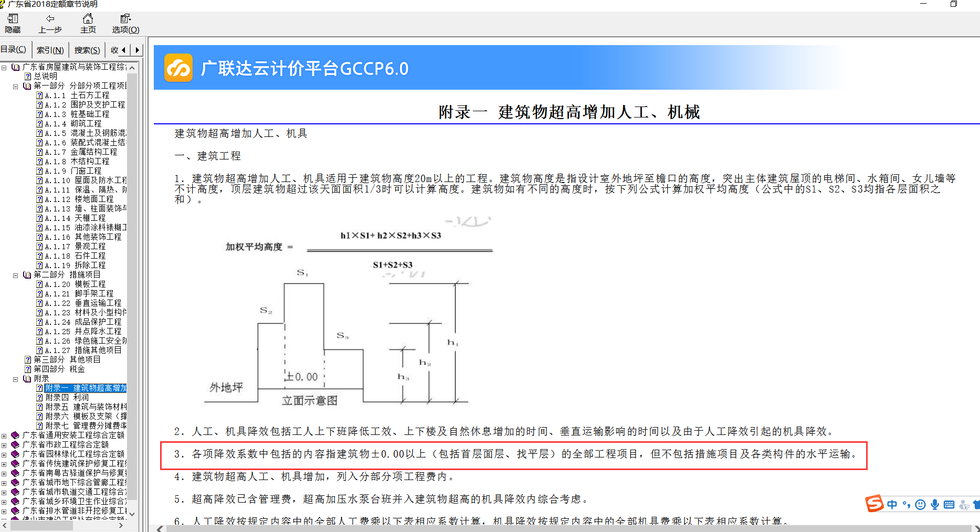Viewport: 980px width, 532px height.
Task: Click the book icon of 广东省排水管道非开挖修复
Action: click(x=15, y=511)
